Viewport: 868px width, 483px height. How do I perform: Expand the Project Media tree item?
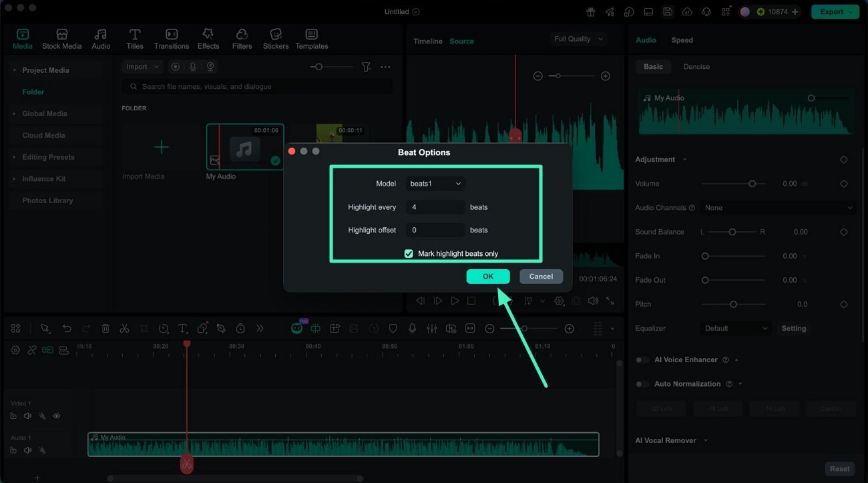(15, 70)
